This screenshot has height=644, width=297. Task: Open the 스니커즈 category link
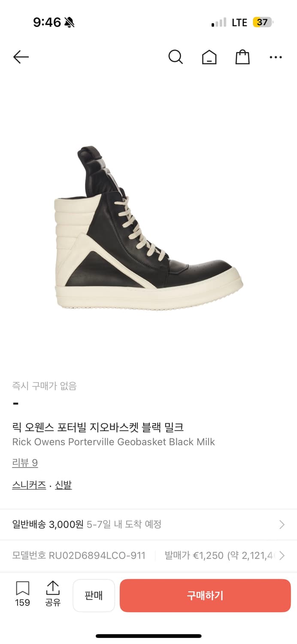pos(29,485)
